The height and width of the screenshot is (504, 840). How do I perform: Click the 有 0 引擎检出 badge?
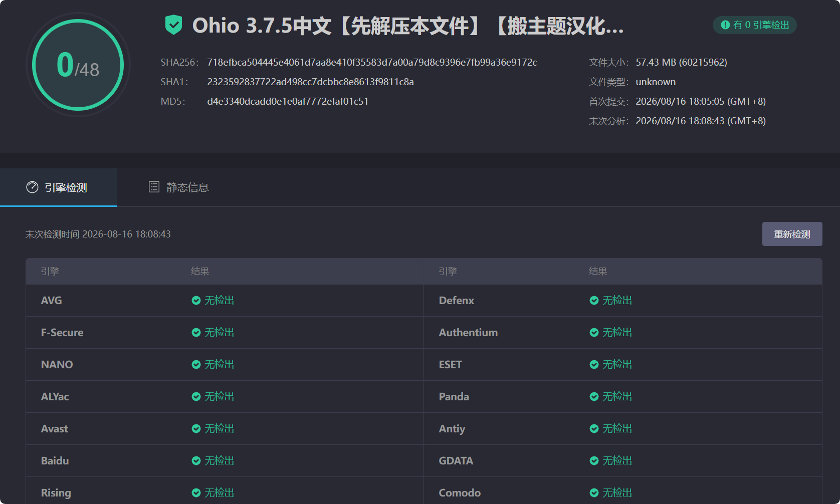click(x=755, y=25)
